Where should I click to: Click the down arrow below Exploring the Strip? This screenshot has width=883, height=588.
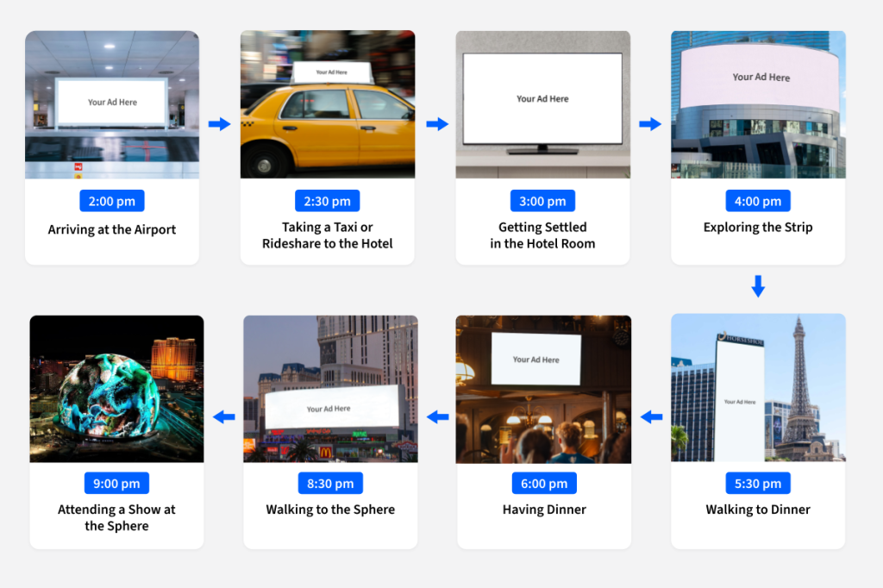(758, 286)
